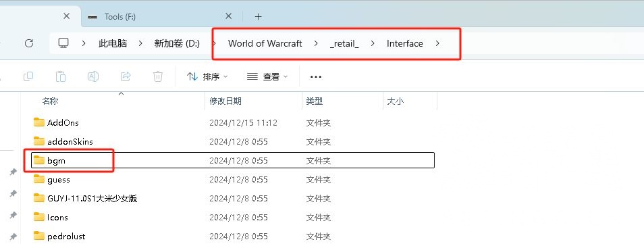The height and width of the screenshot is (244, 644).
Task: Click the 文件夹 type of AddOns row
Action: (319, 122)
